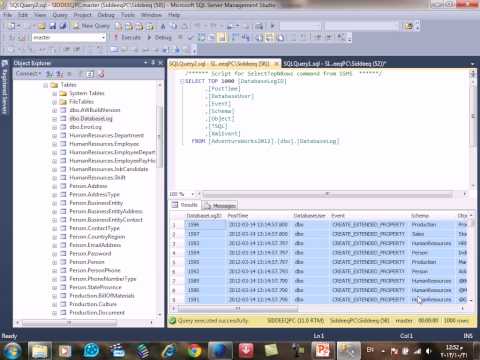Click the Save icon in toolbar
Viewport: 480px width, 360px height.
tap(52, 26)
